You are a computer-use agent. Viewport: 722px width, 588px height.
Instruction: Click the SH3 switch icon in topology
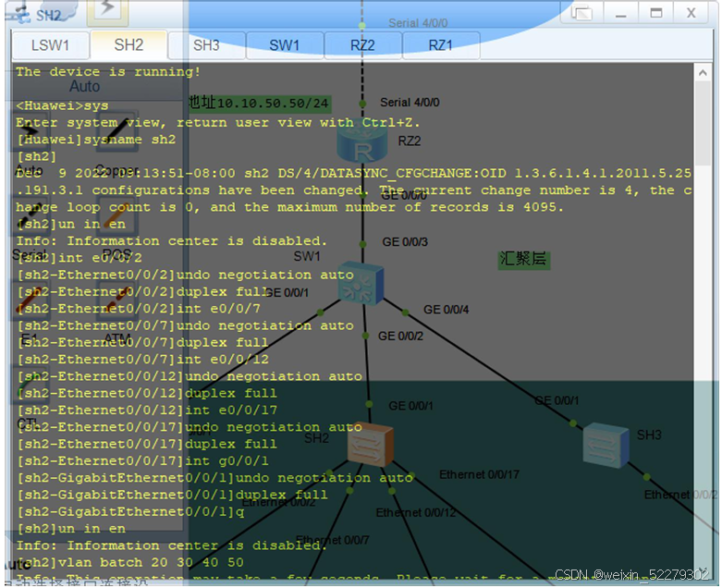point(606,445)
